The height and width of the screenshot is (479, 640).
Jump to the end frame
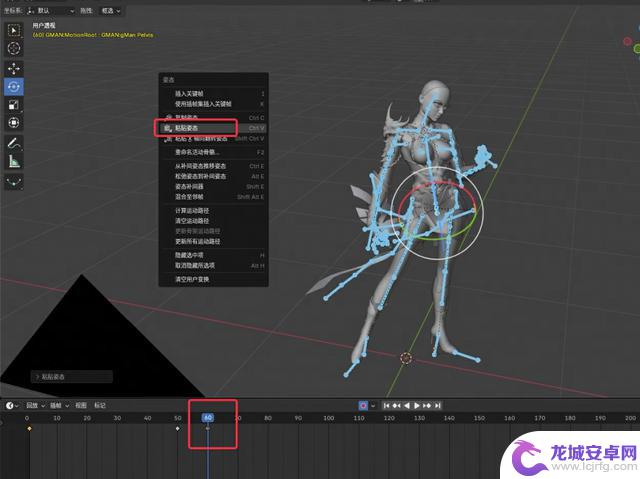click(437, 406)
